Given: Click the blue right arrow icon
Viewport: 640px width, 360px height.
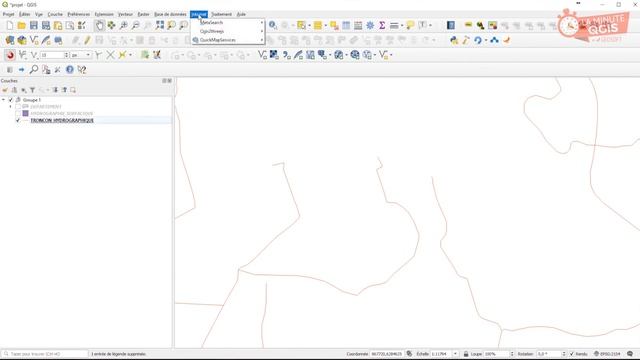Looking at the screenshot, I should [21, 70].
